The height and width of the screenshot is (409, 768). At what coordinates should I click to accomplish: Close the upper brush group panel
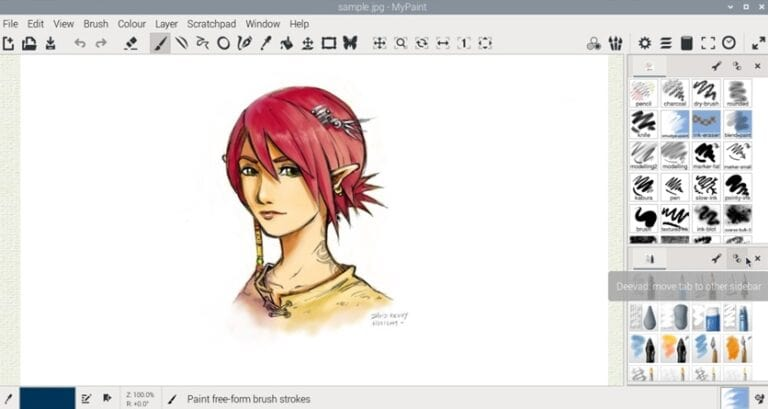758,66
